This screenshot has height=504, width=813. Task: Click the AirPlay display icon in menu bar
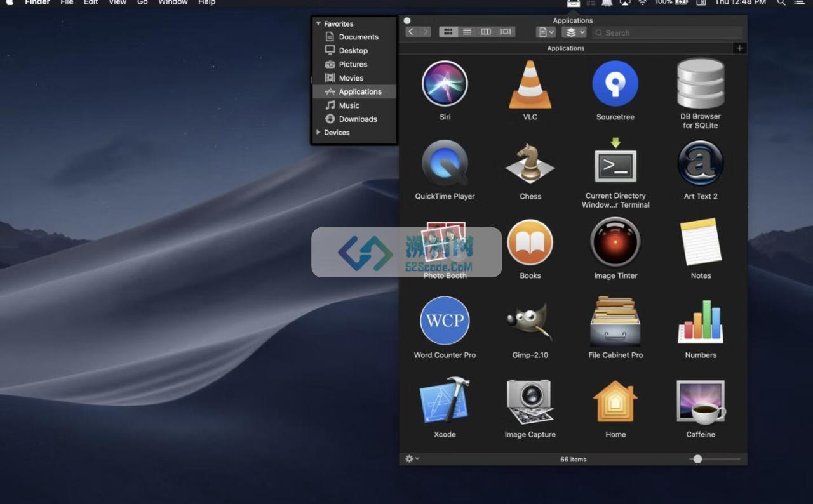625,3
